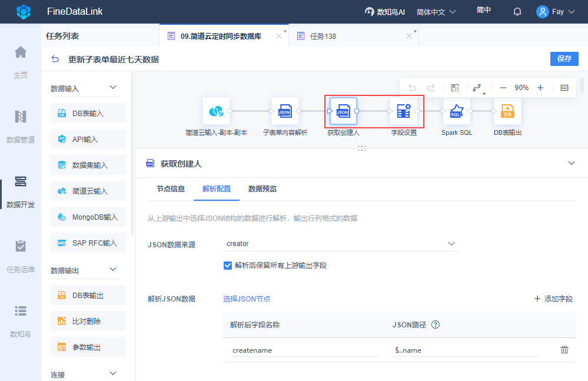Open 数知鸟AI assistant in header
The height and width of the screenshot is (381, 588).
coord(385,12)
